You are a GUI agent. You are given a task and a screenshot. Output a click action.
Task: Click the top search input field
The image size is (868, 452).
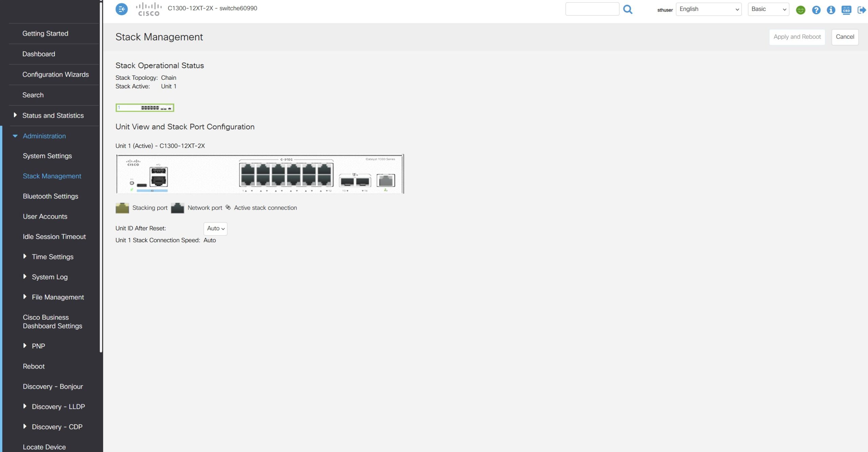592,9
